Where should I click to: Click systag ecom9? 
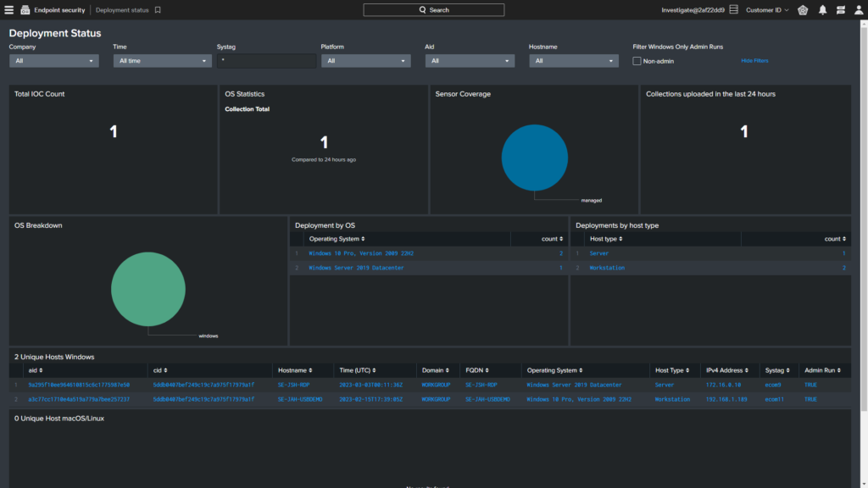coord(773,385)
